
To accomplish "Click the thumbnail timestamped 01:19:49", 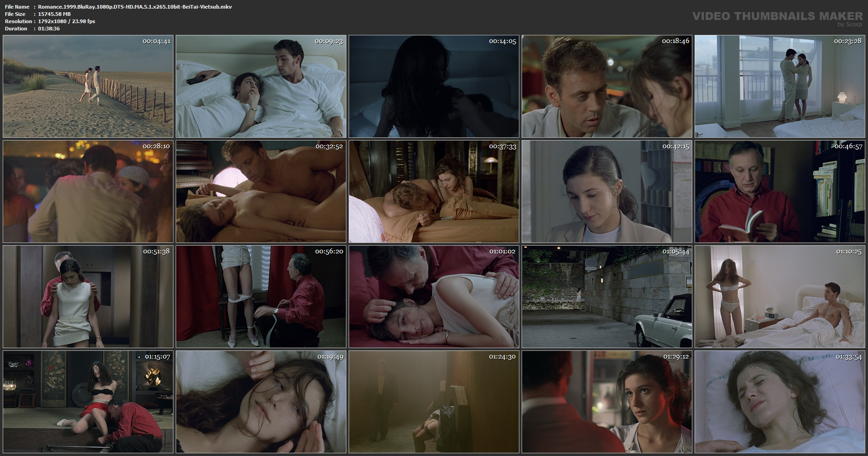I will pyautogui.click(x=261, y=402).
